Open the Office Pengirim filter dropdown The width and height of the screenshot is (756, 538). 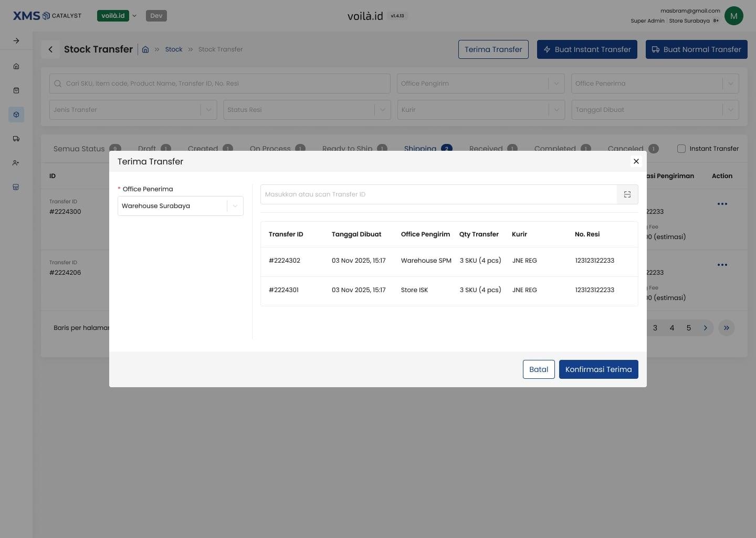click(x=481, y=84)
